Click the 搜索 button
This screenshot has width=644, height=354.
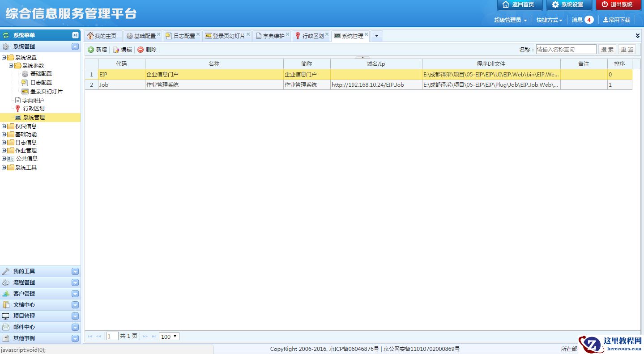tap(607, 50)
